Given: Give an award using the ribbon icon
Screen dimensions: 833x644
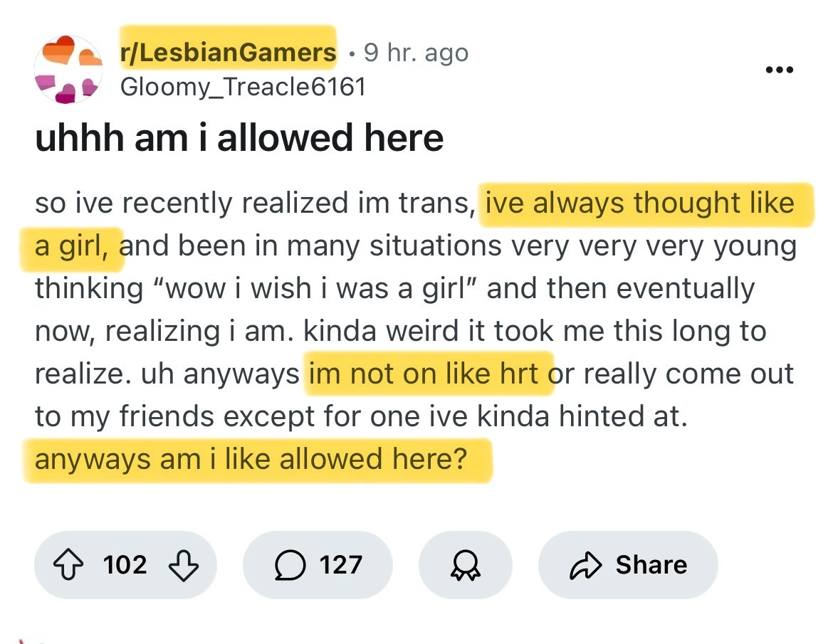Looking at the screenshot, I should pos(466,565).
